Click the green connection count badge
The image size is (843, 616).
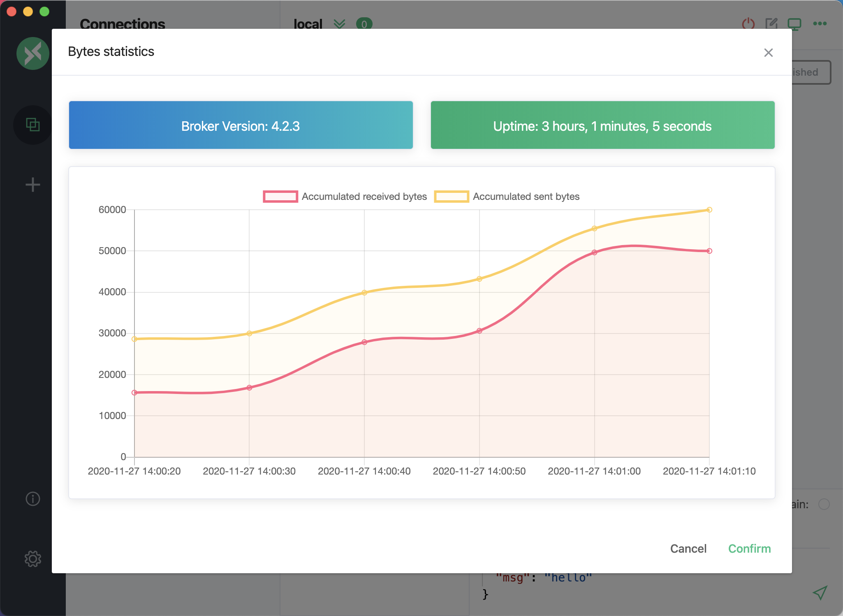[x=363, y=23]
